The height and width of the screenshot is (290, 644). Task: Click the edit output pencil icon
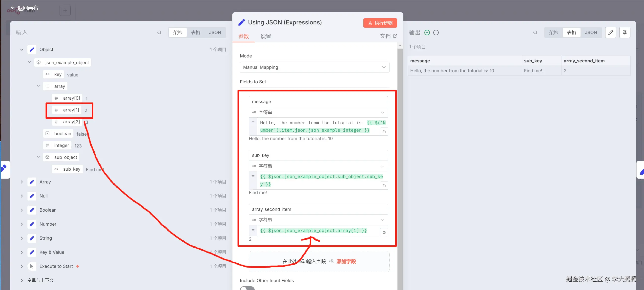click(610, 33)
